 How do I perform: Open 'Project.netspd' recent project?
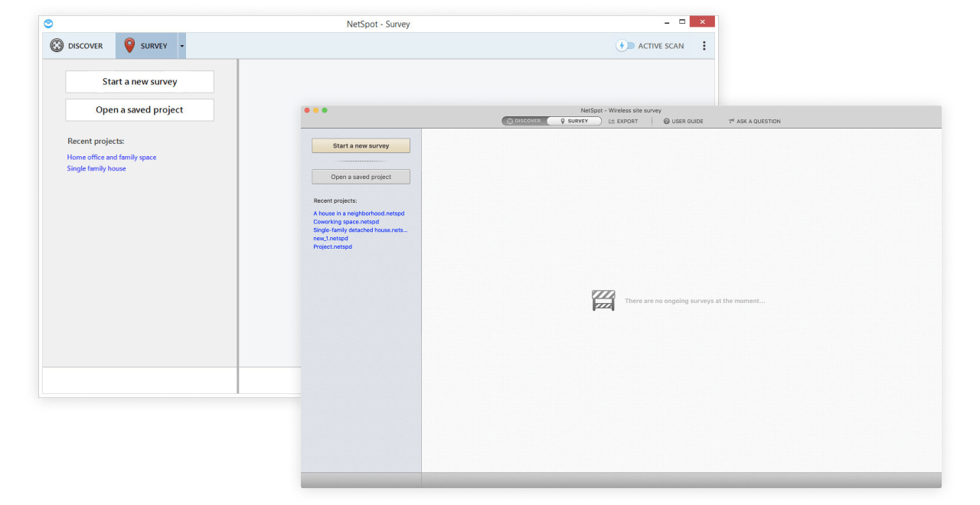(333, 247)
